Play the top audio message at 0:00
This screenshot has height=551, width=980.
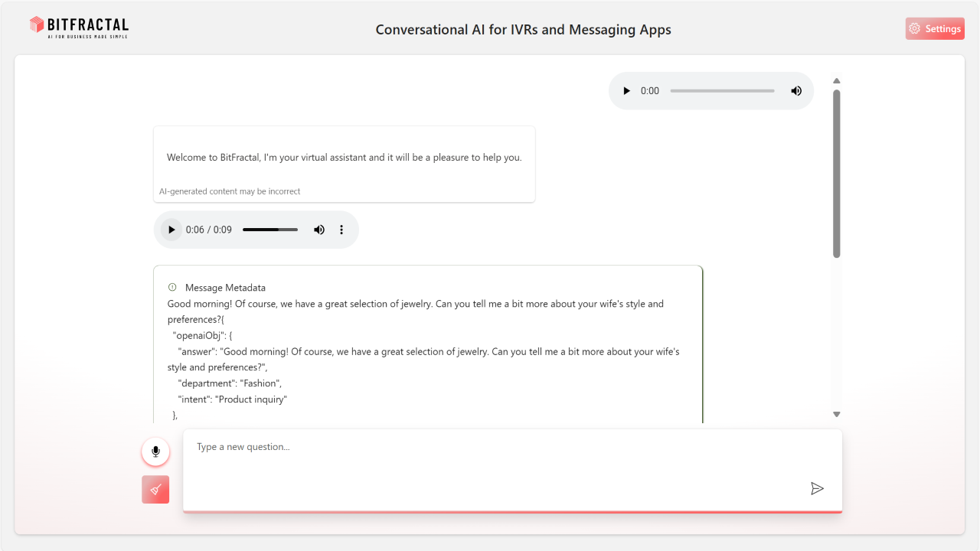pos(626,91)
